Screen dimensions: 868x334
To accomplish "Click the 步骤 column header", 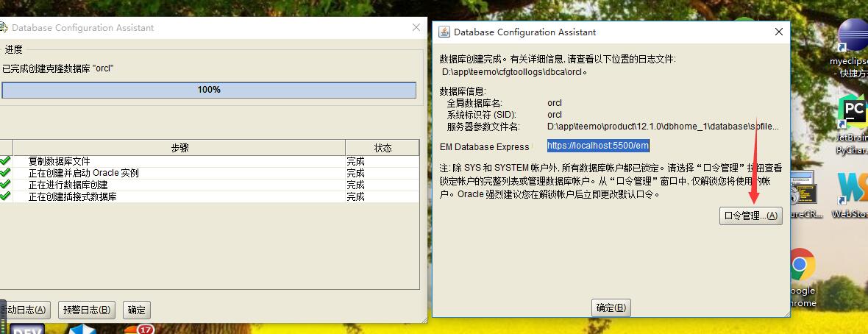I will 179,148.
